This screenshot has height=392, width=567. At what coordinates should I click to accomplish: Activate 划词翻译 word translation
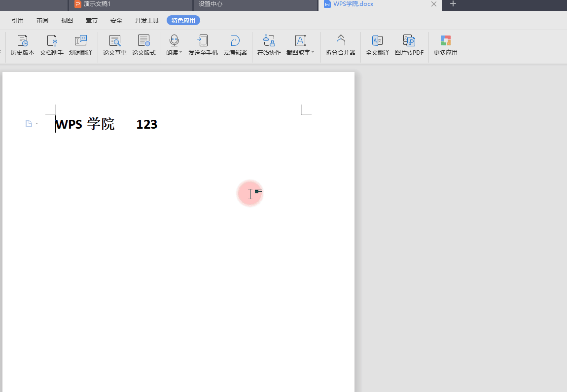tap(81, 45)
